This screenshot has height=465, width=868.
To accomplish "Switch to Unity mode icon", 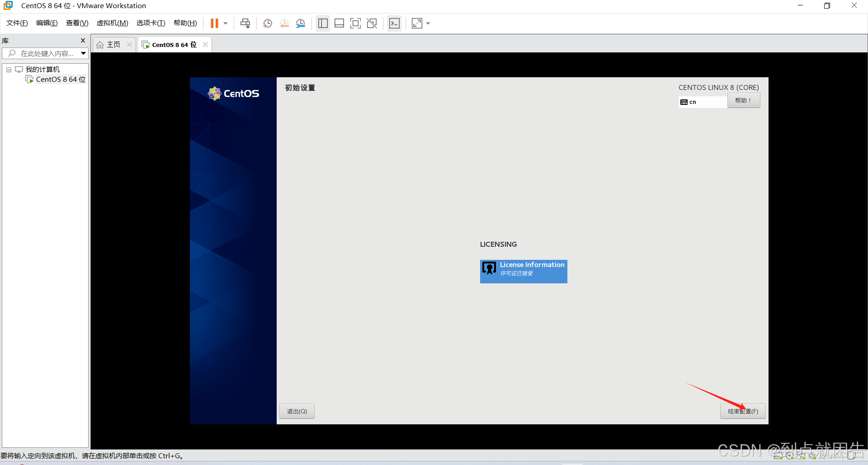I will pyautogui.click(x=372, y=23).
